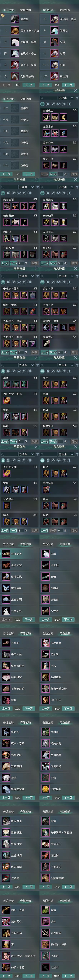Viewport: 79px width, 980px height.
Task: Select empty mount slot 十八
Action: pyautogui.click(x=20, y=165)
